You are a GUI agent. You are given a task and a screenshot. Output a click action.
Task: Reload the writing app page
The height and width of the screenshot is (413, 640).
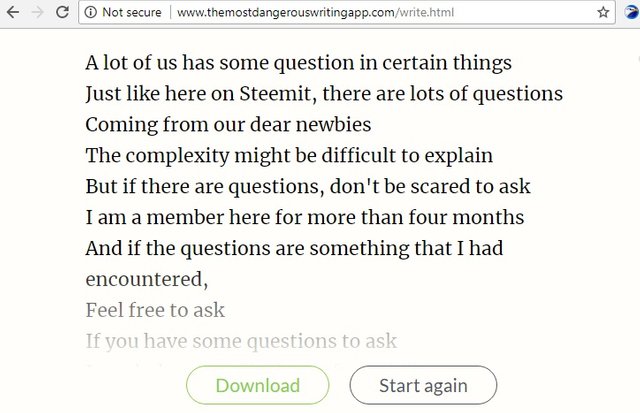click(63, 13)
